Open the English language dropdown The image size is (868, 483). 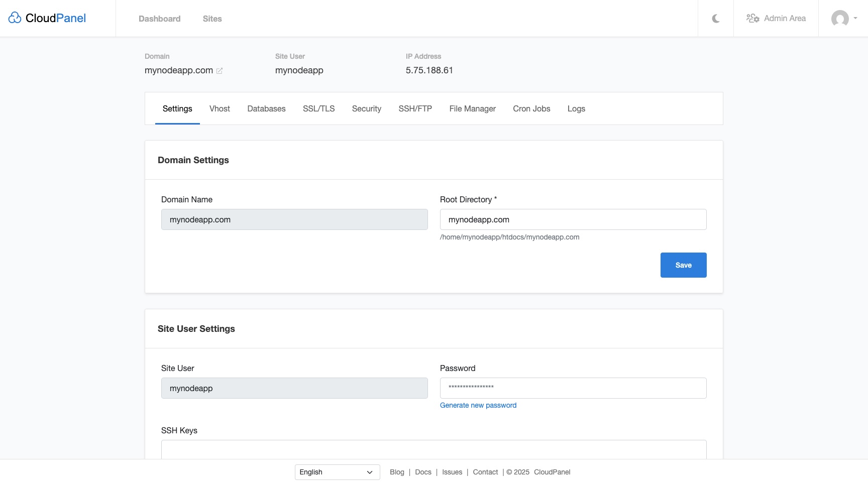(x=337, y=472)
